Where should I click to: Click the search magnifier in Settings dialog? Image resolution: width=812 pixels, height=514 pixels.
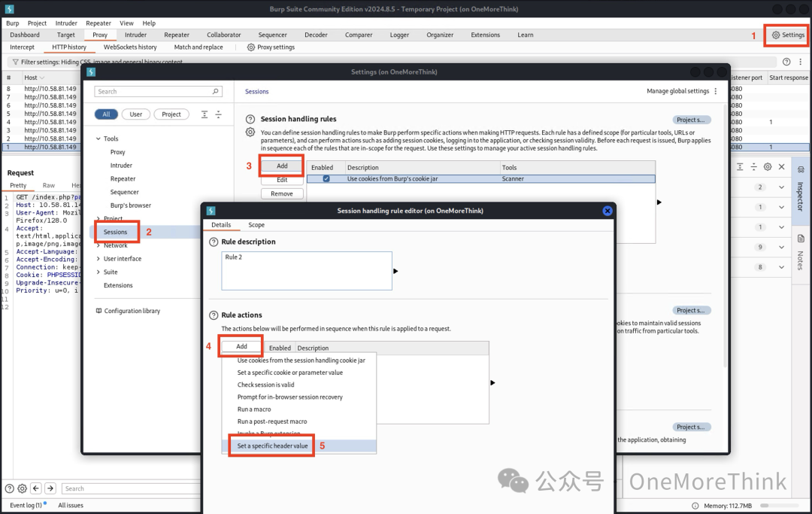[x=216, y=91]
